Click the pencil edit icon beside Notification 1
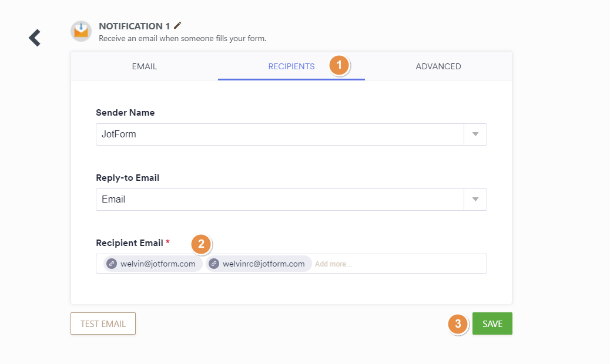610x364 pixels. coord(178,25)
